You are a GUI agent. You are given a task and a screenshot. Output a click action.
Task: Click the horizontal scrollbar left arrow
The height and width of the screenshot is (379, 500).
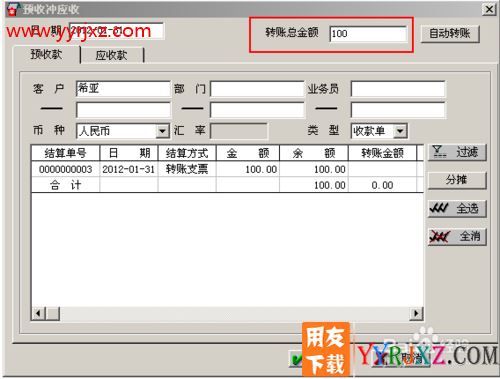[38, 313]
